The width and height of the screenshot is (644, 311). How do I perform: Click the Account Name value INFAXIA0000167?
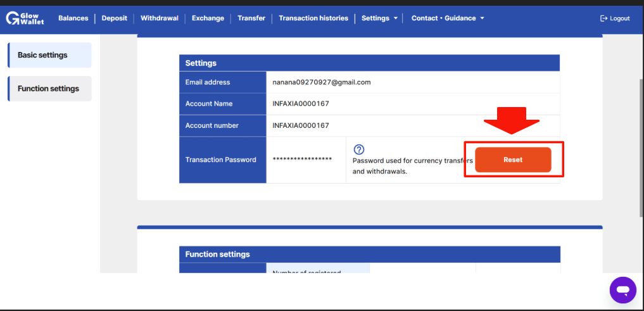pos(301,103)
